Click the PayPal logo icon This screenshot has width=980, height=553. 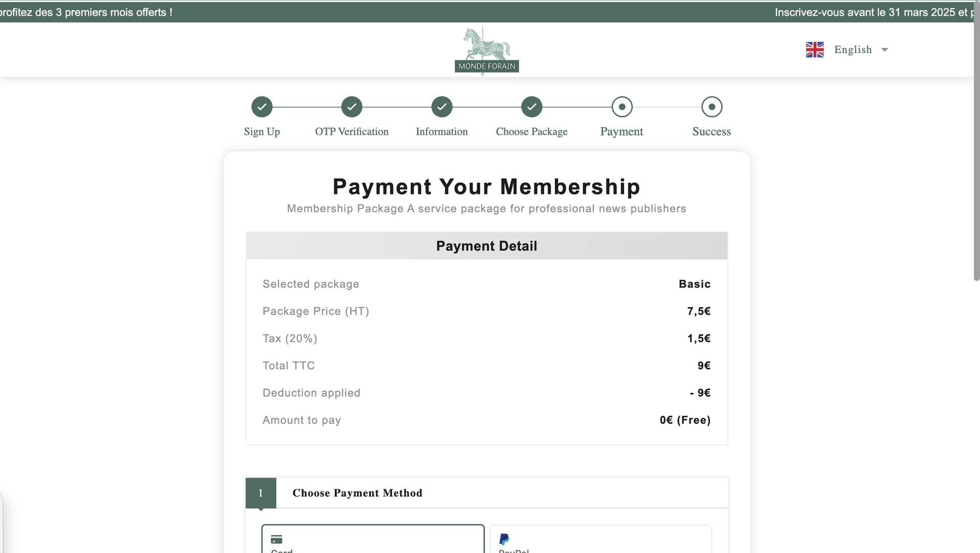(504, 539)
